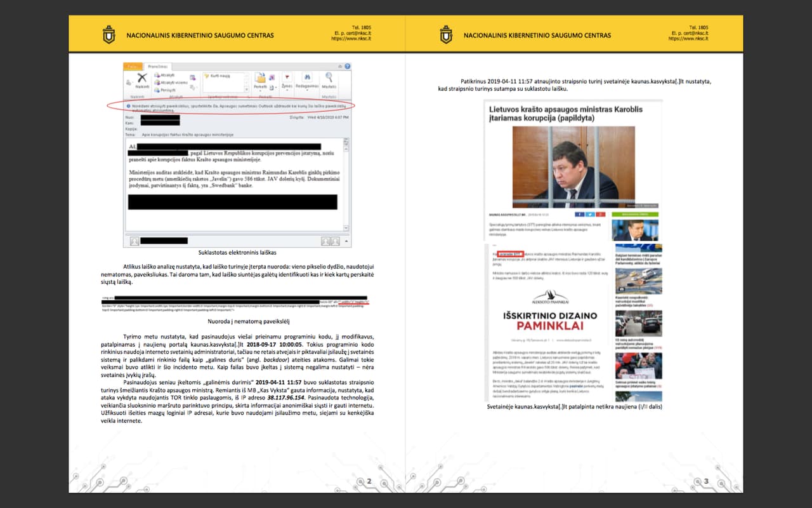Click the caption 'Svetainėje kaunas.kasvyksta[.]lt patalpinta netikra naujiena'
Viewport: 812px width, 508px height.
[x=574, y=406]
